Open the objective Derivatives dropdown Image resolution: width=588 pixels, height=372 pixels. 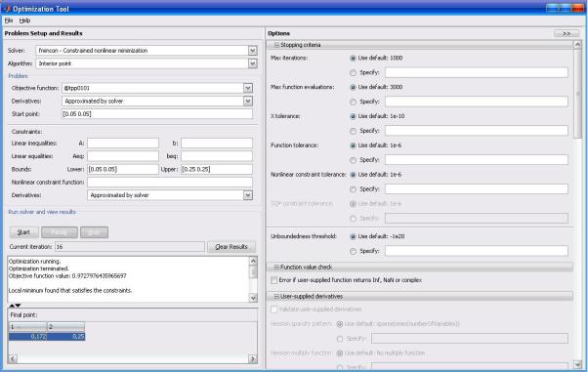point(248,102)
